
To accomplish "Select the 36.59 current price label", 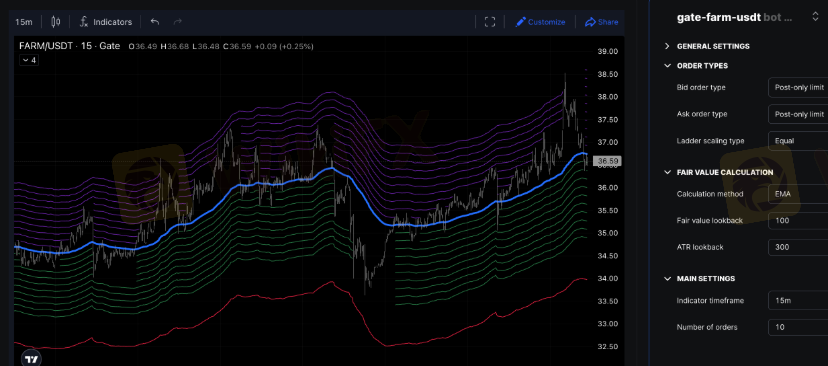I will click(608, 161).
